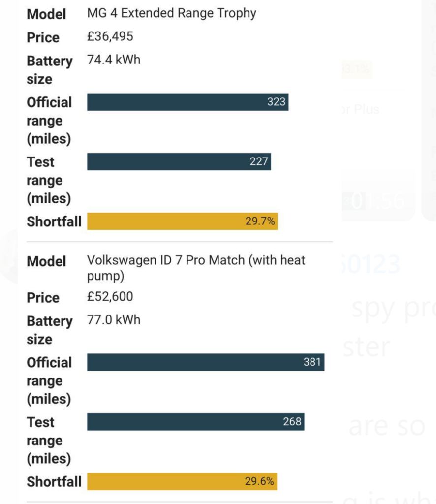
Task: Click the Shortfall label in Volkswagen section
Action: (x=54, y=481)
